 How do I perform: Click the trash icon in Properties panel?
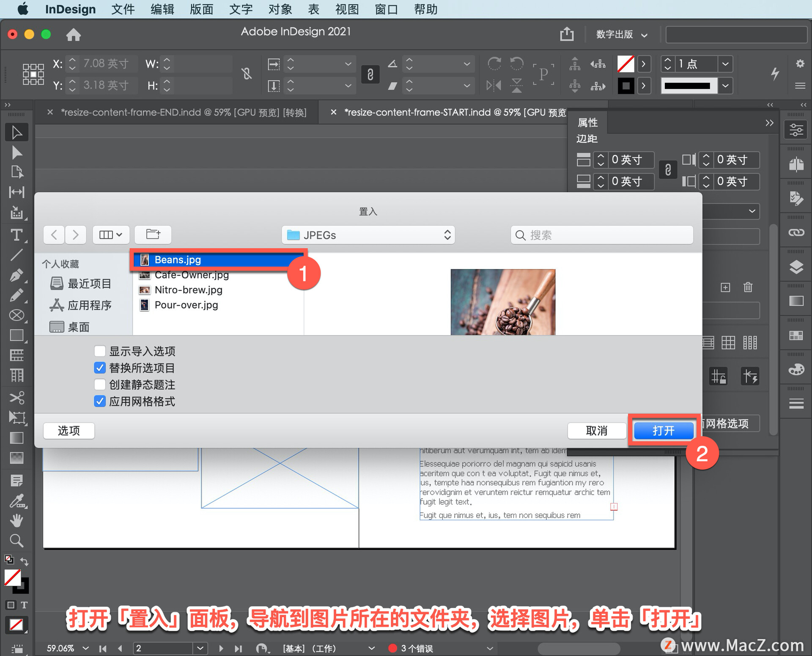pos(748,287)
